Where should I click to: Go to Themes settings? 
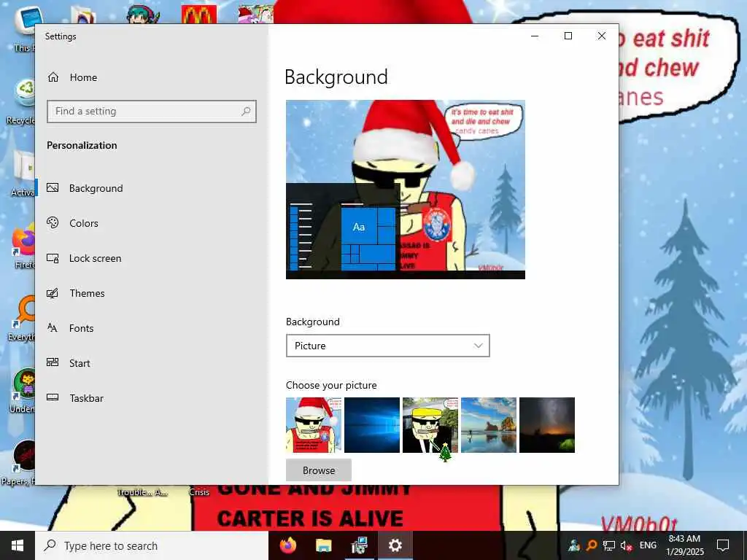pyautogui.click(x=152, y=293)
